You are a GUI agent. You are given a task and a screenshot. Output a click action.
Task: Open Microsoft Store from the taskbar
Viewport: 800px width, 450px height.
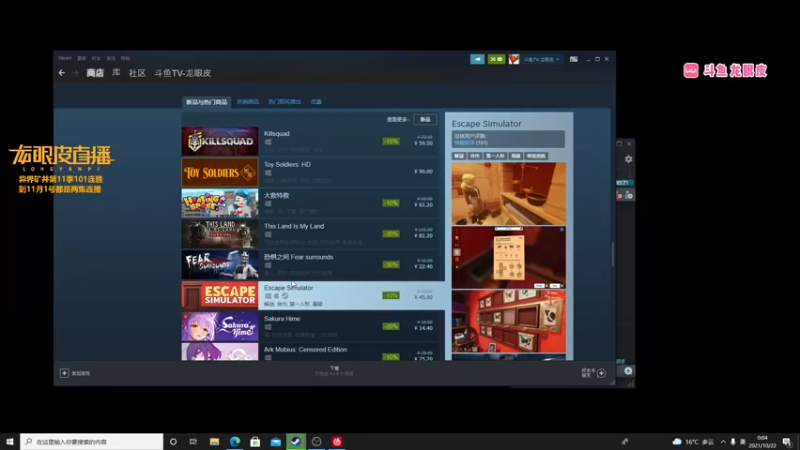pyautogui.click(x=255, y=441)
